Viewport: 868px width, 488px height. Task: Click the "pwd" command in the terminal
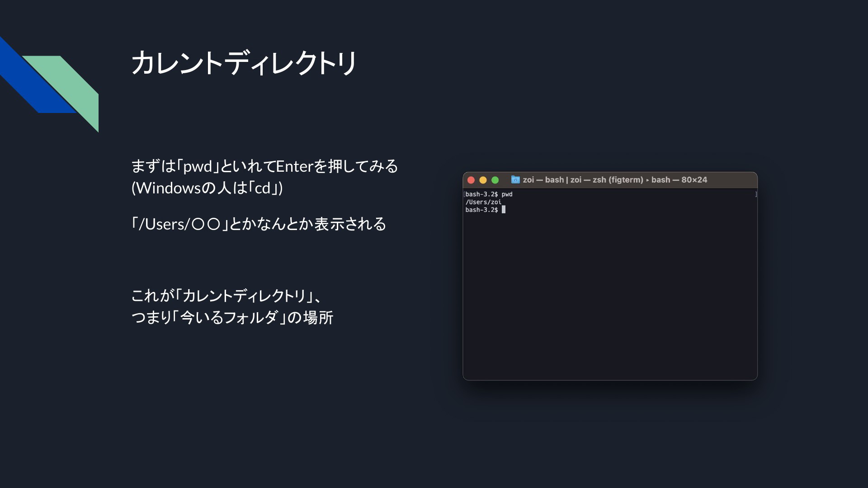click(x=507, y=194)
